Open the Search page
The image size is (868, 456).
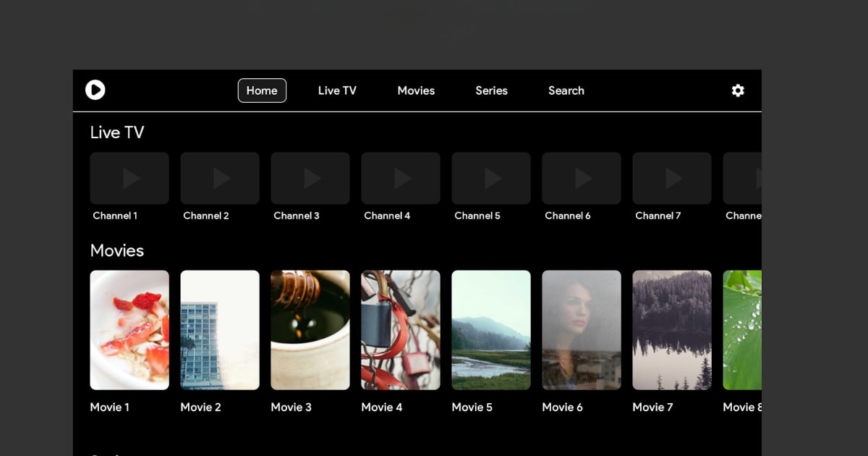click(566, 90)
